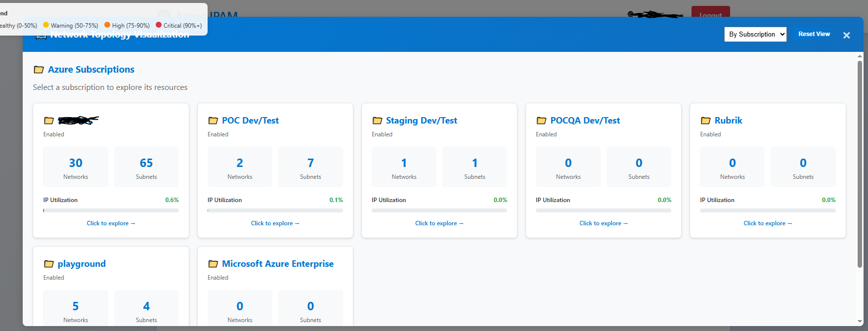Click to explore Rubrik subscription
Image resolution: width=868 pixels, height=331 pixels.
(768, 223)
